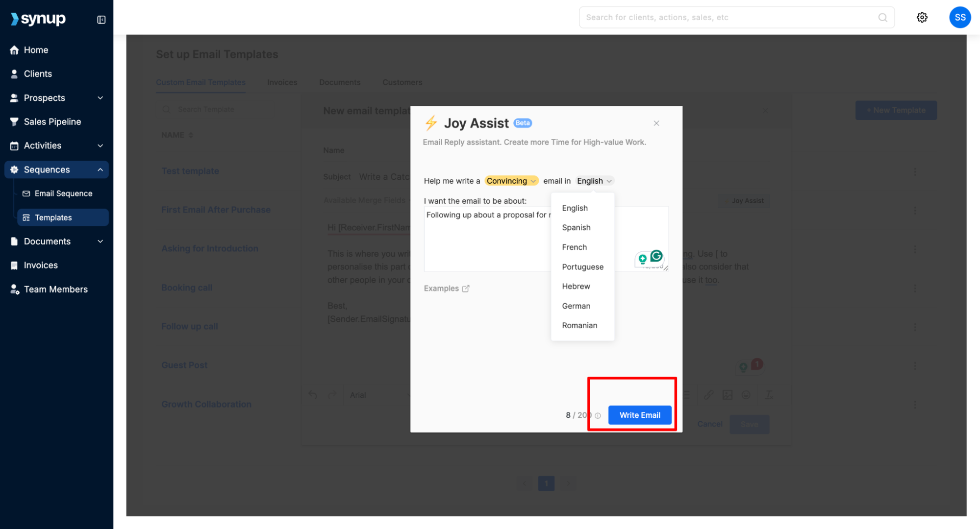Screen dimensions: 980x529
Task: Open the Convincing tone dropdown
Action: click(x=511, y=181)
